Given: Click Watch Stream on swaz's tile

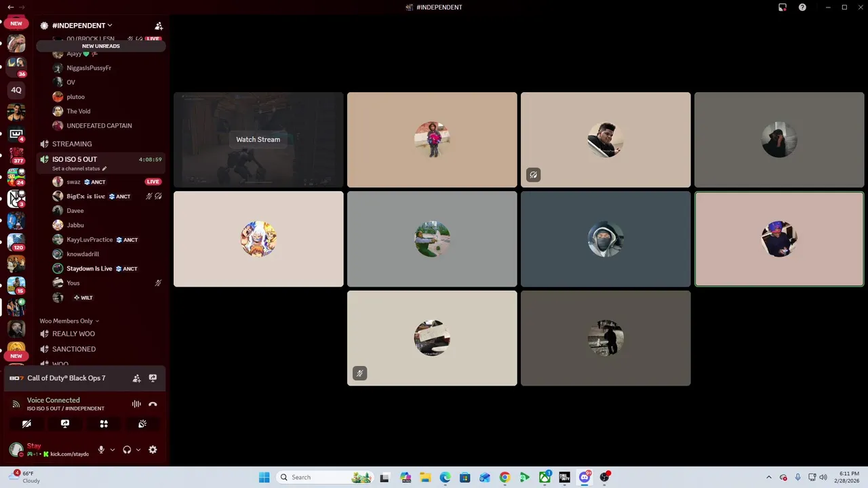Looking at the screenshot, I should coord(258,140).
